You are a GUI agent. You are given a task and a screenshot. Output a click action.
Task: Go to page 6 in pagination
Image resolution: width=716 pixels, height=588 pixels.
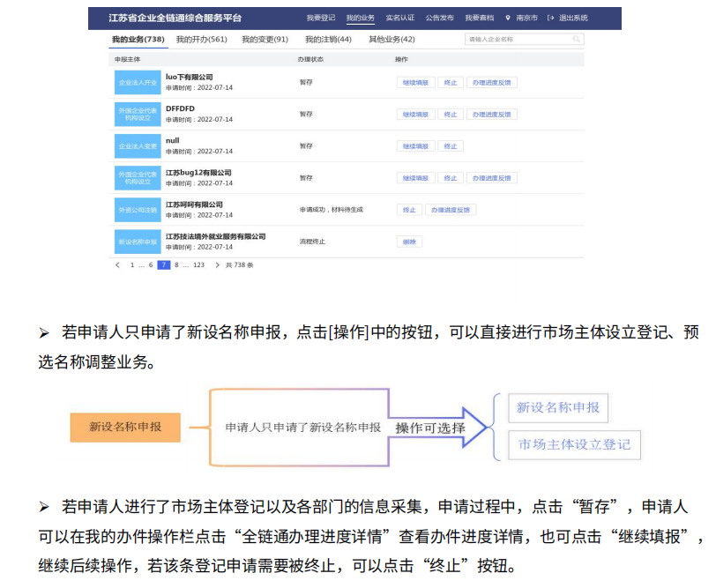coord(151,264)
